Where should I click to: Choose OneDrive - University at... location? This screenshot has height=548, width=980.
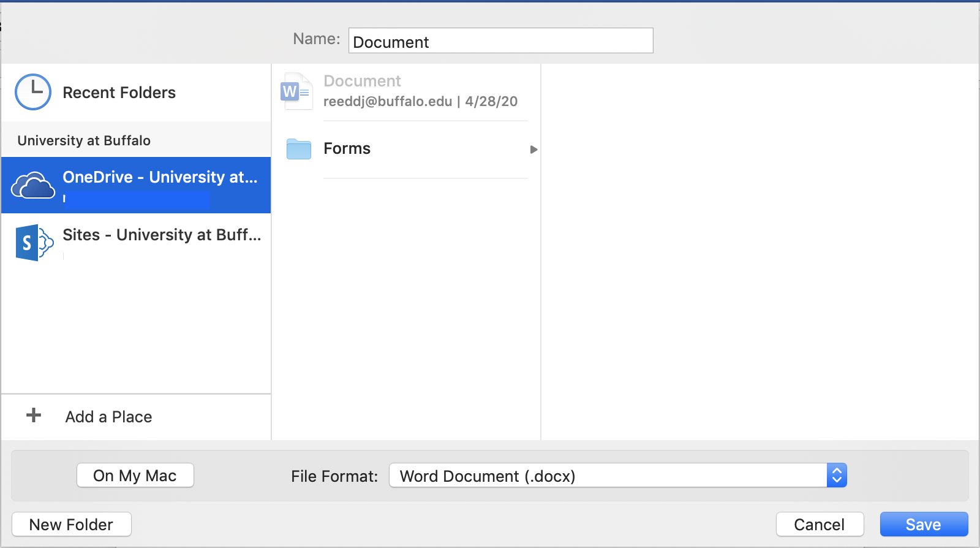[x=160, y=177]
